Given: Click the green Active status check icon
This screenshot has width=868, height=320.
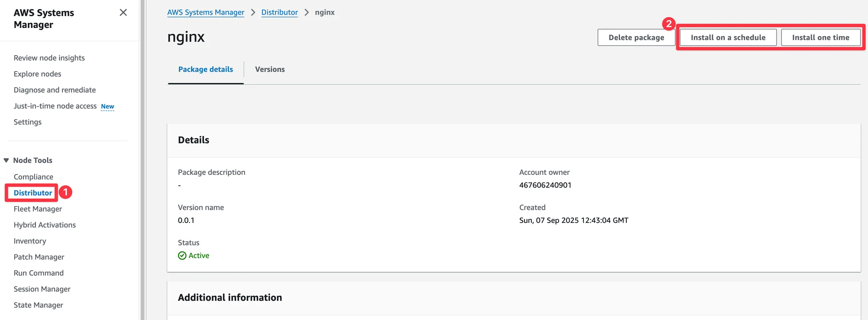Looking at the screenshot, I should coord(182,255).
